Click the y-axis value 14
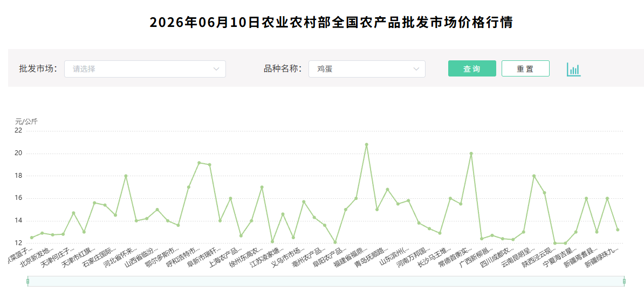This screenshot has height=299, width=644. (18, 221)
